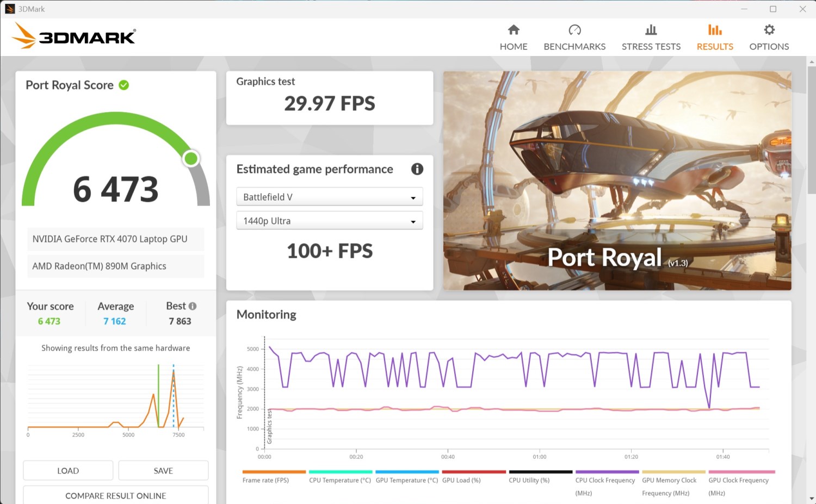Click the info icon next to Best score
The image size is (816, 504).
193,306
